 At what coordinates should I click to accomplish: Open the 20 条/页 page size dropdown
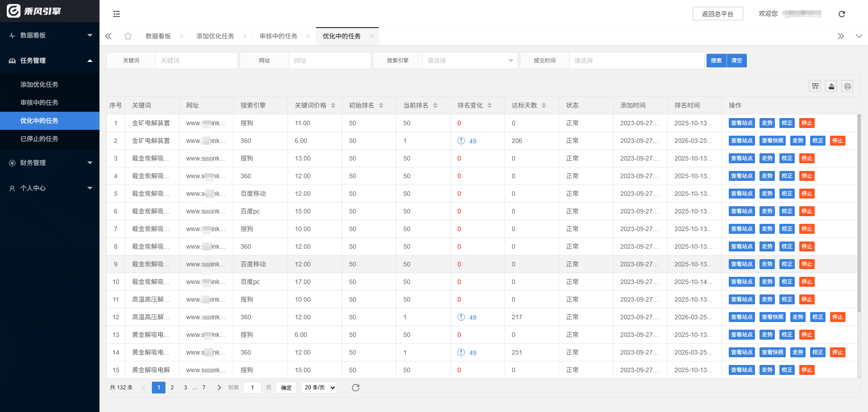pyautogui.click(x=319, y=388)
